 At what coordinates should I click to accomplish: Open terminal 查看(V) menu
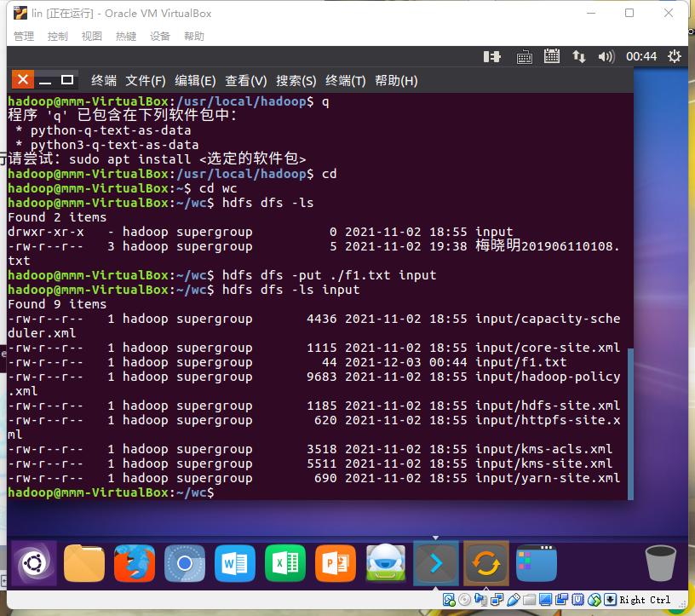(x=246, y=81)
